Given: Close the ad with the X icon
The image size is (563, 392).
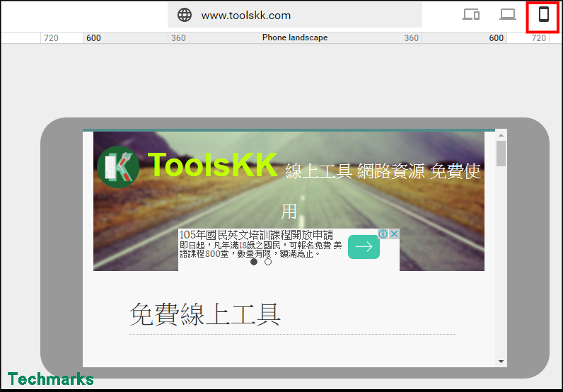Looking at the screenshot, I should (x=394, y=234).
